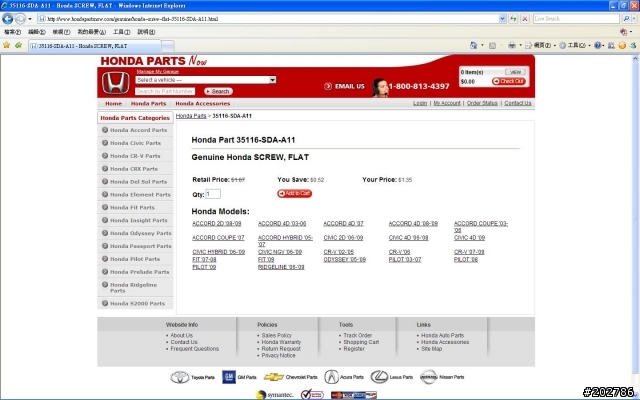Click the Home icon in the command bar

point(473,45)
